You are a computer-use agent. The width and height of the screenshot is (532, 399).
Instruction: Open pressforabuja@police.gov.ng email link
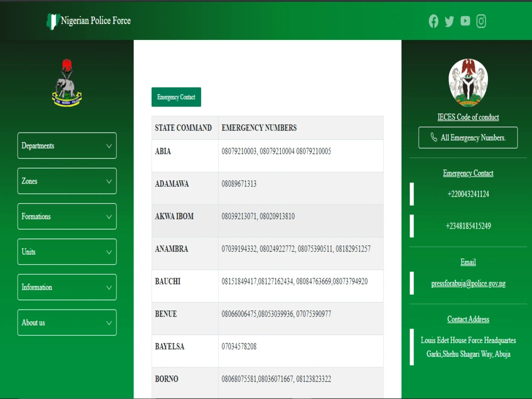(468, 284)
